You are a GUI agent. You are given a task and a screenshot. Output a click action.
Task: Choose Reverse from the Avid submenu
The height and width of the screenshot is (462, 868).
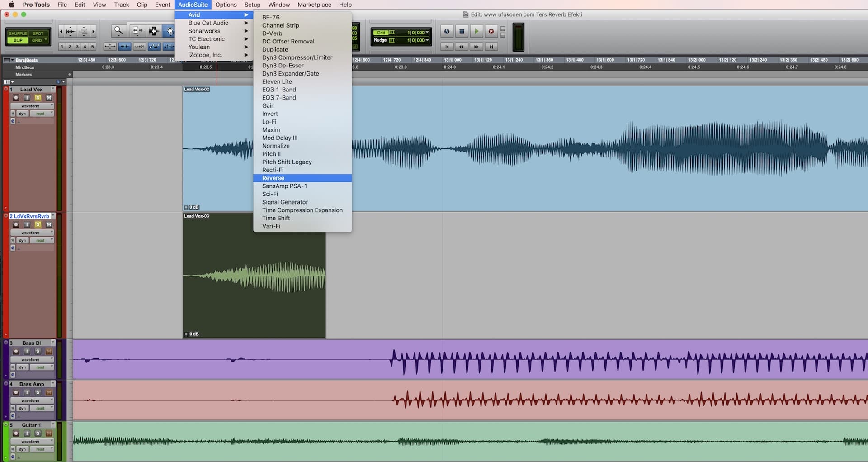click(x=273, y=178)
